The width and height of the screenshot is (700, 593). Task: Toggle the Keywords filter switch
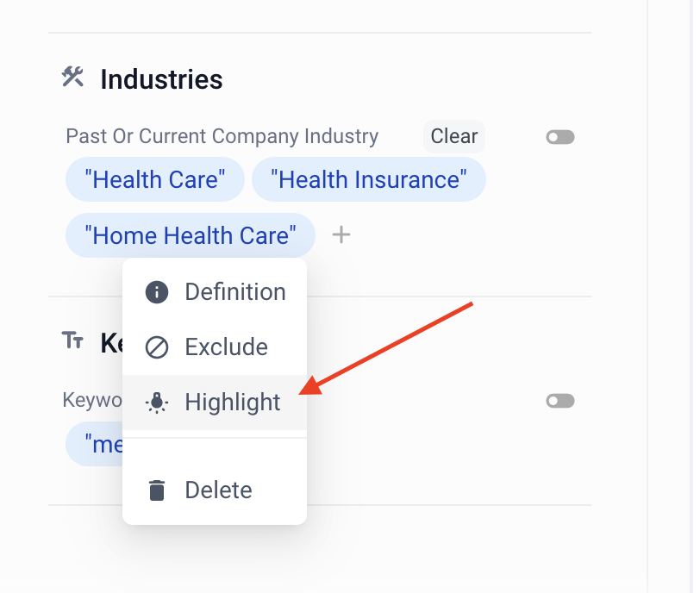pos(560,401)
